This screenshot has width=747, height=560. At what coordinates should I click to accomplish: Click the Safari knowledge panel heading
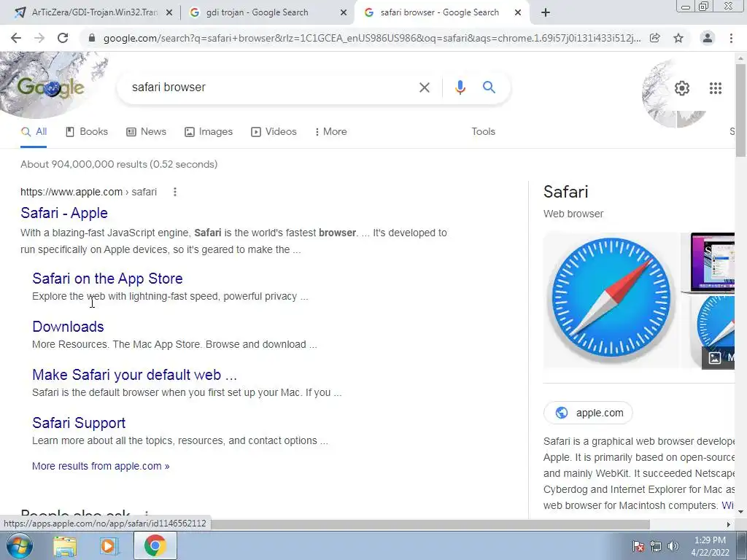click(x=566, y=192)
